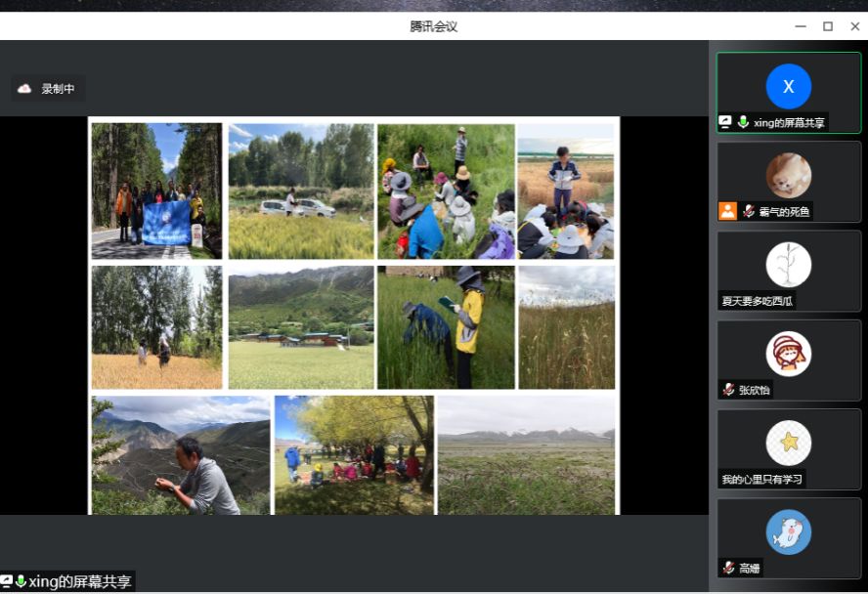The width and height of the screenshot is (868, 594).
Task: Click the photo of the person in a yellow jacket
Action: click(x=446, y=327)
